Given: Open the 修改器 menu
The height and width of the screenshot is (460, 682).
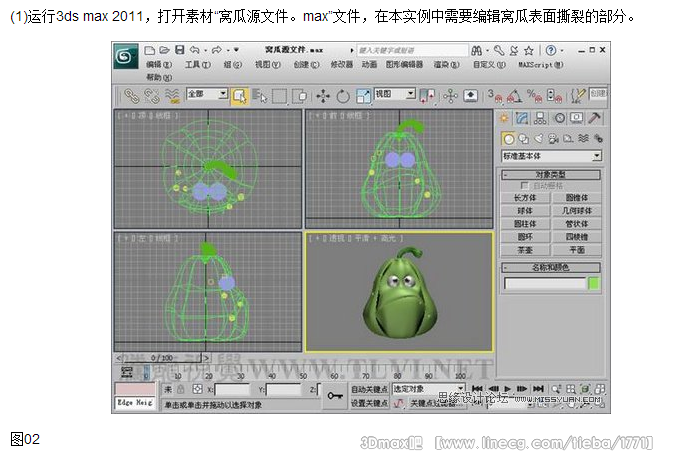Looking at the screenshot, I should tap(342, 65).
